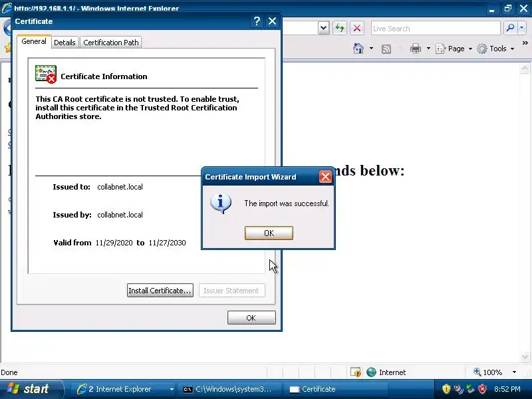Image resolution: width=532 pixels, height=399 pixels.
Task: Click the Issued to collabnet.local value
Action: click(x=120, y=187)
